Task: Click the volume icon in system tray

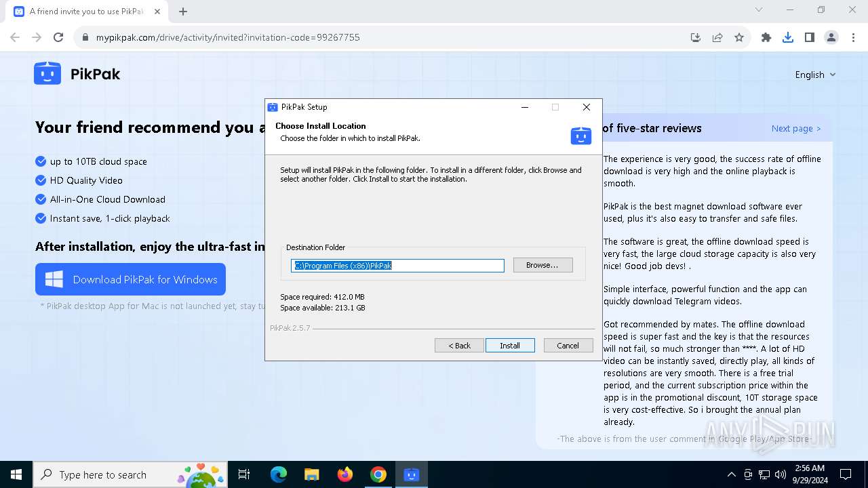Action: (781, 474)
